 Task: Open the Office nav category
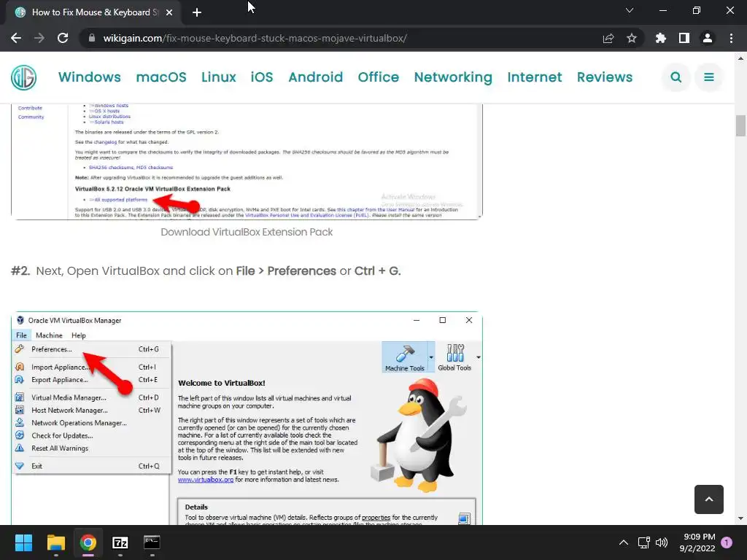point(379,77)
